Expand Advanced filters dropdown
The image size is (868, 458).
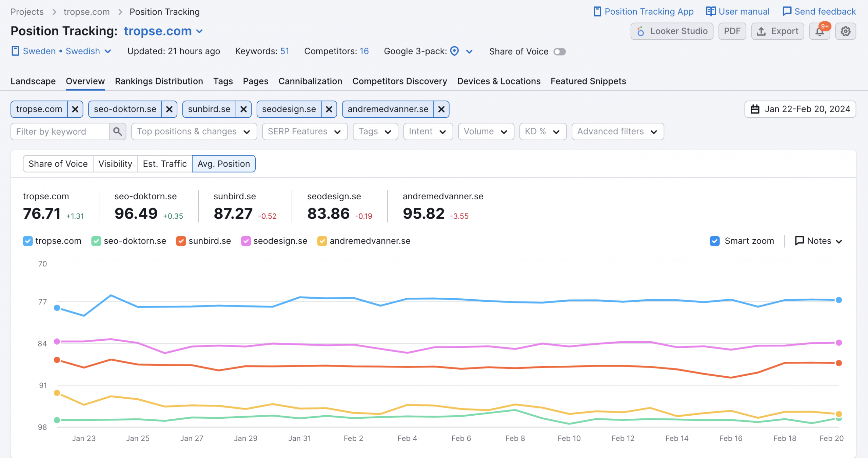tap(617, 132)
